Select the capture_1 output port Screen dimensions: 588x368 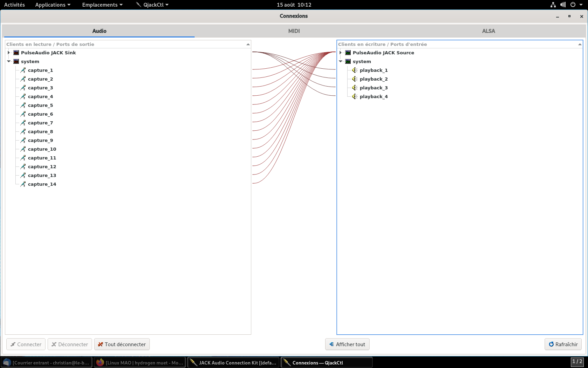pyautogui.click(x=41, y=70)
